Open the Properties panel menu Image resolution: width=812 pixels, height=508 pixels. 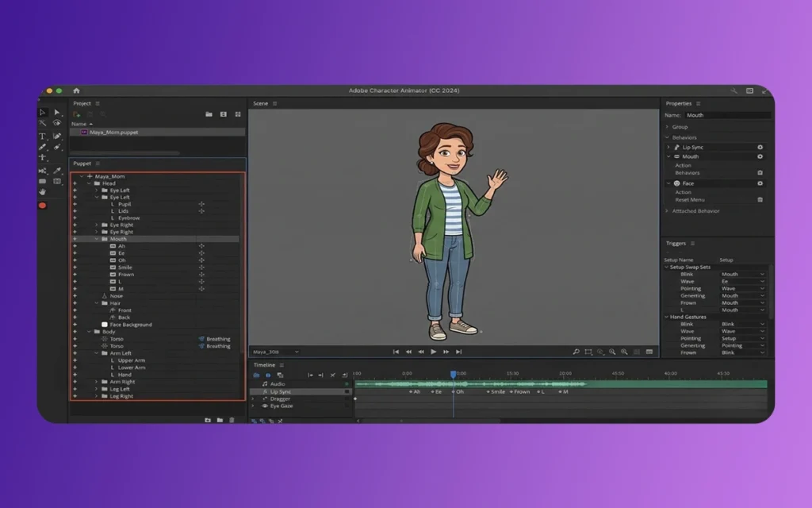699,104
